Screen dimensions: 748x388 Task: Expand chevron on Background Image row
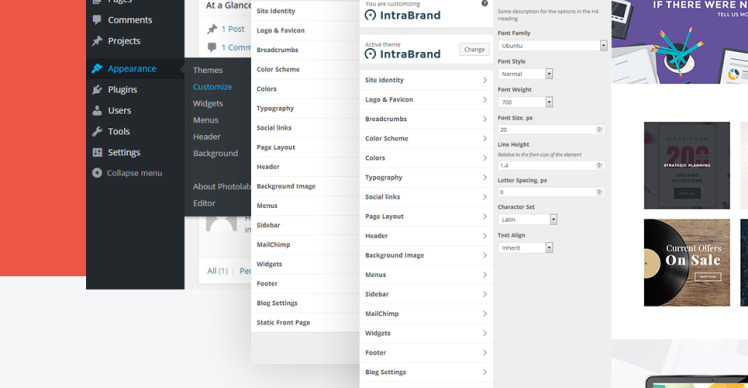pyautogui.click(x=485, y=255)
